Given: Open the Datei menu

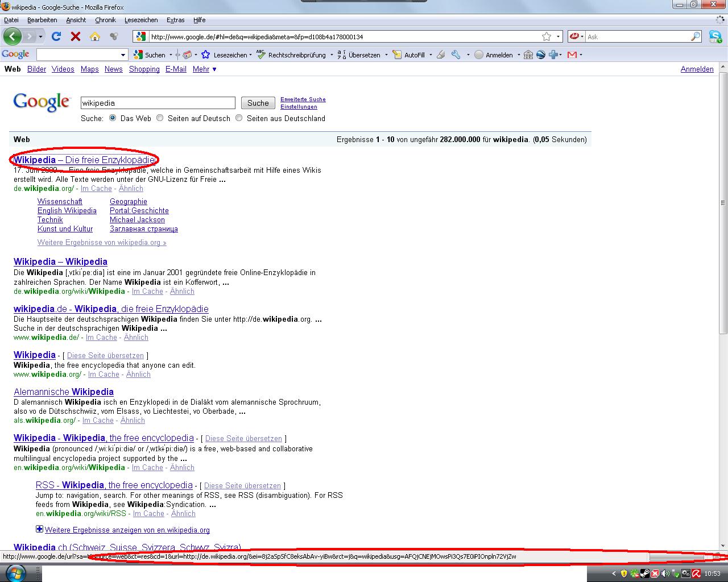Looking at the screenshot, I should click(x=11, y=20).
